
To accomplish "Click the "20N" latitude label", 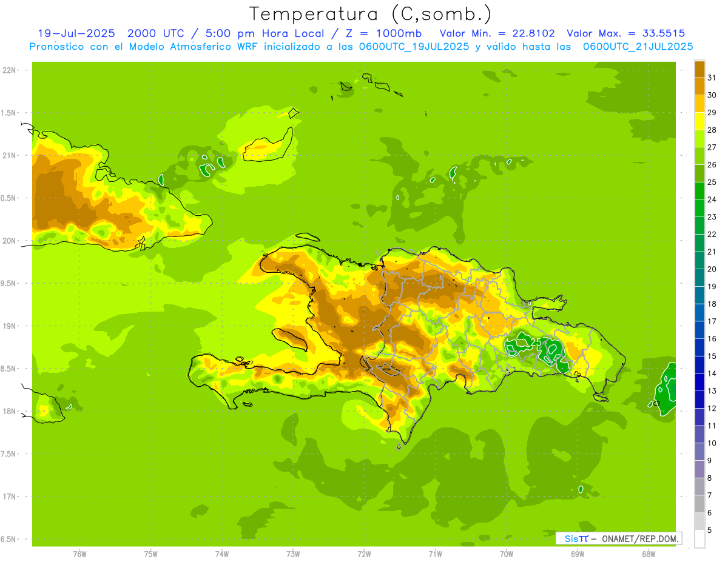I will tap(9, 241).
